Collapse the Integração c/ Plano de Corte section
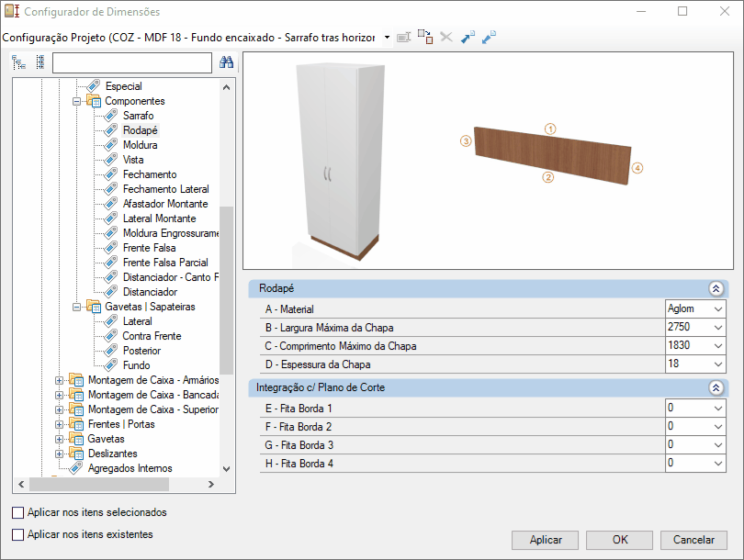Viewport: 744px width, 560px height. (716, 388)
